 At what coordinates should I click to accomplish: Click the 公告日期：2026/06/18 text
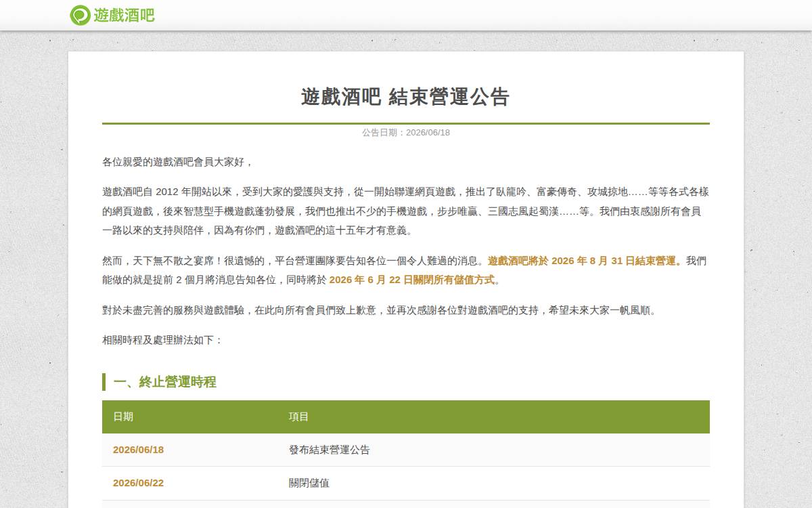pos(406,133)
